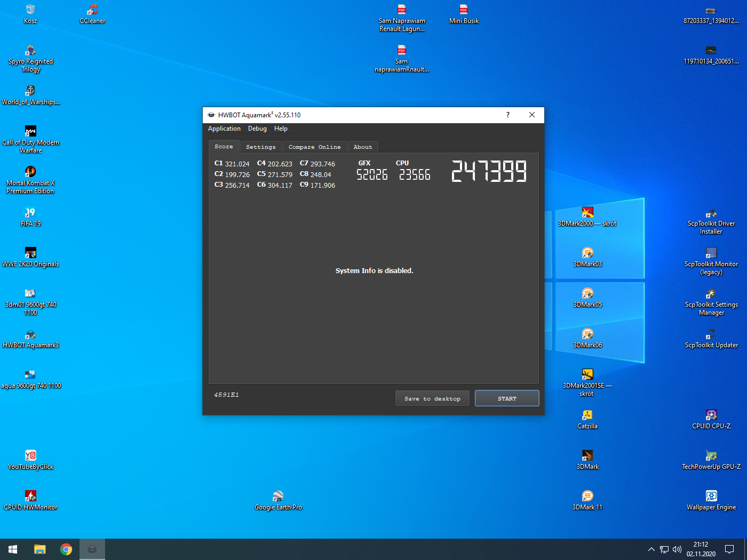The width and height of the screenshot is (747, 560).
Task: Open the Application menu in Aquamark
Action: pyautogui.click(x=224, y=129)
